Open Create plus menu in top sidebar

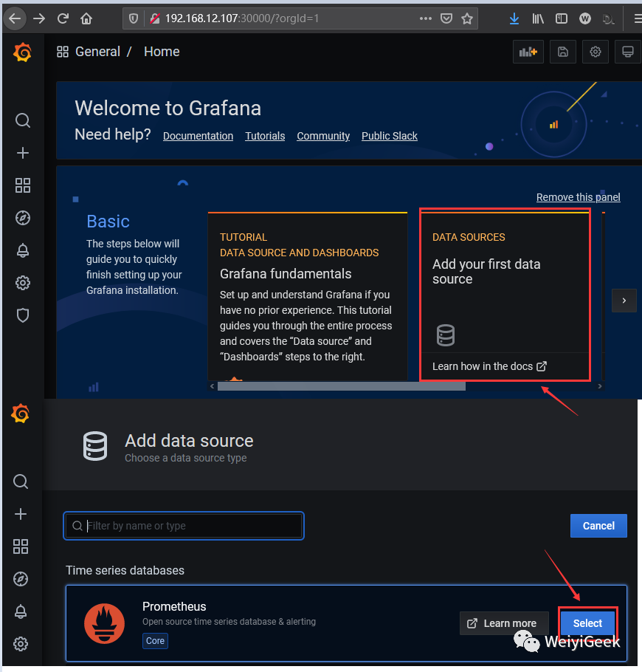[23, 153]
